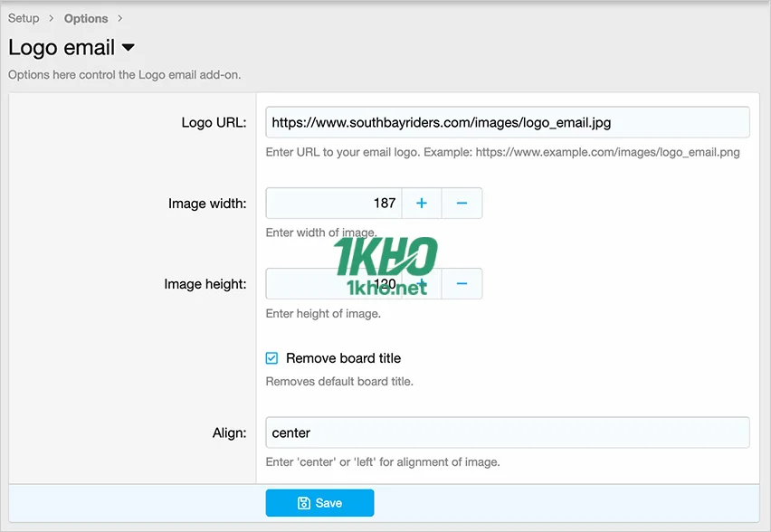Click the Setup breadcrumb link
The image size is (771, 532).
click(x=24, y=18)
